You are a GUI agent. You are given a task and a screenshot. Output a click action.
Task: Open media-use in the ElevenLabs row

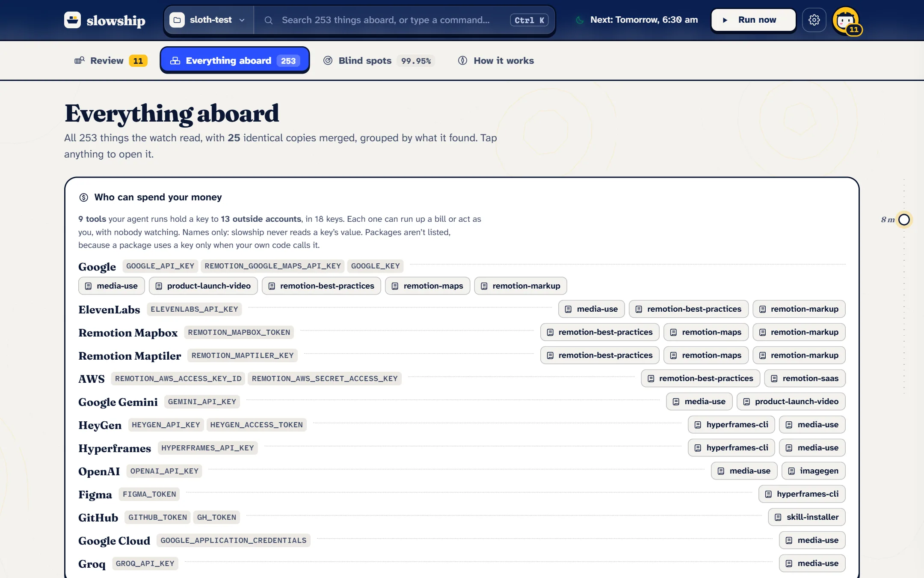(591, 309)
